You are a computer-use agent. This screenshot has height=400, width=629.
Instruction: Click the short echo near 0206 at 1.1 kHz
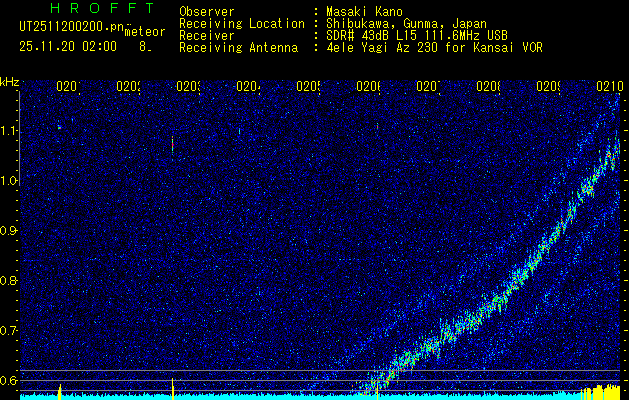(x=377, y=126)
